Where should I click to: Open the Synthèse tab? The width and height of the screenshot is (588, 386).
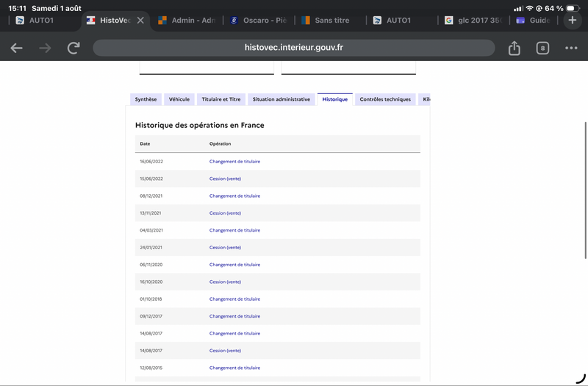(x=146, y=99)
